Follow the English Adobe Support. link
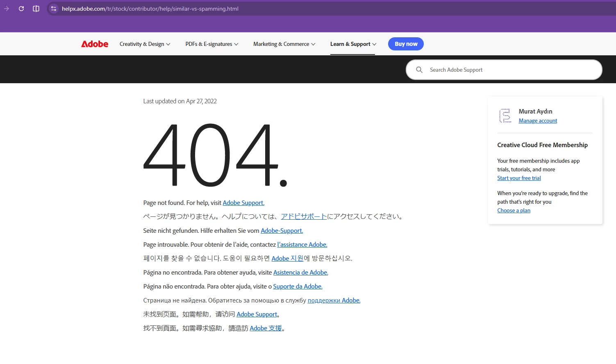 coord(243,203)
